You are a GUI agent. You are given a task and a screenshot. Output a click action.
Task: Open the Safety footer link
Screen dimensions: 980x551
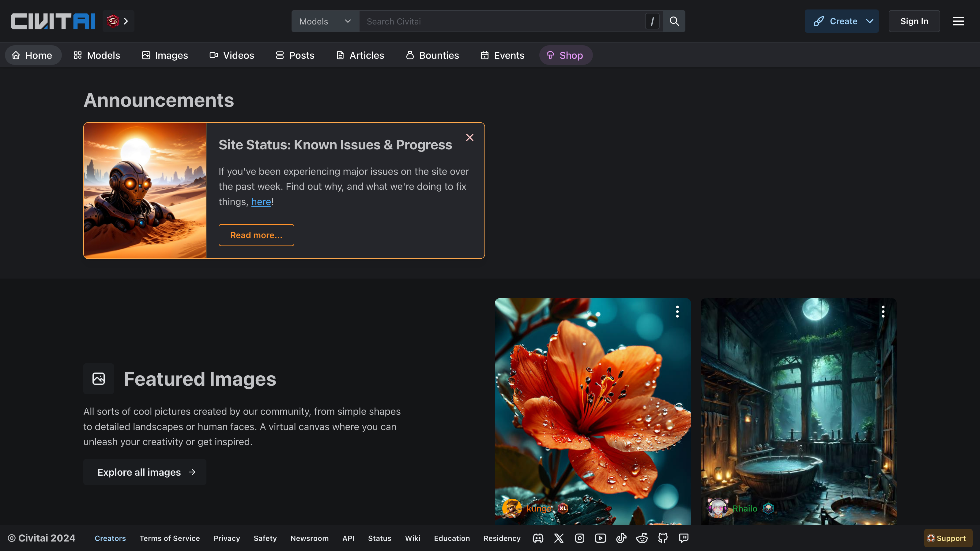click(x=265, y=538)
